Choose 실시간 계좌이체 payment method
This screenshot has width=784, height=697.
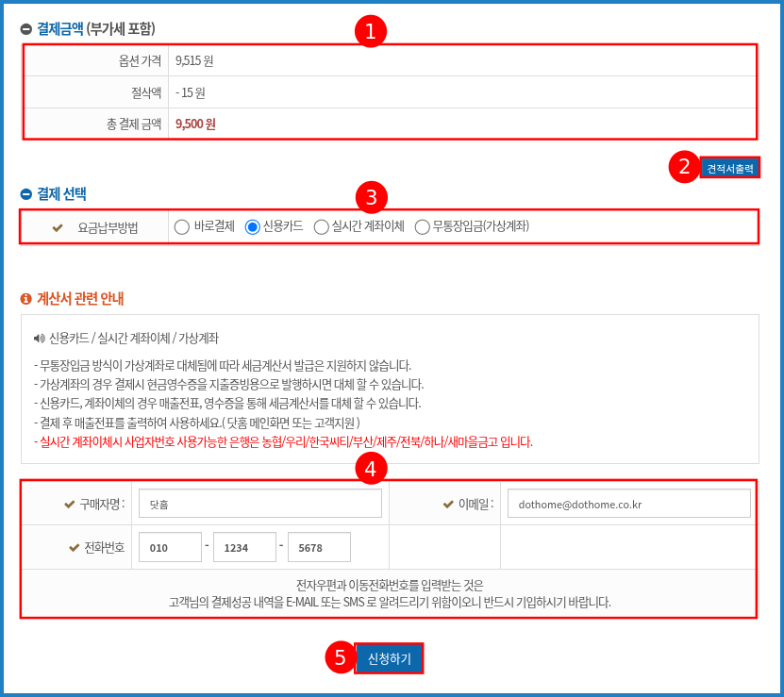tap(321, 226)
